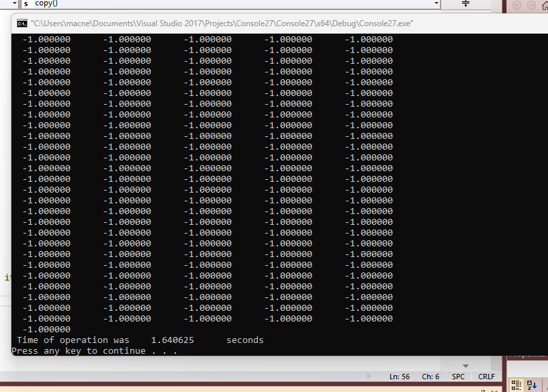Click the SPC indentation indicator

459,377
